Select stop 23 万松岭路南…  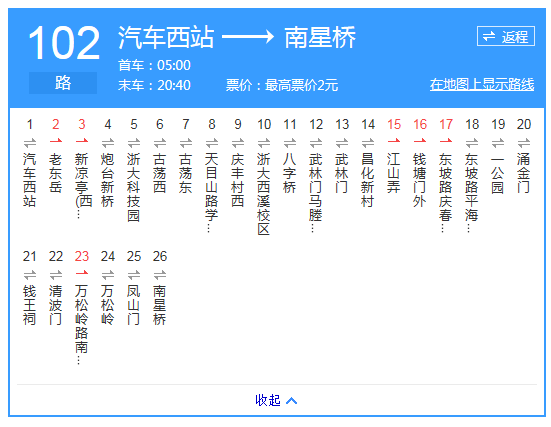pyautogui.click(x=82, y=325)
